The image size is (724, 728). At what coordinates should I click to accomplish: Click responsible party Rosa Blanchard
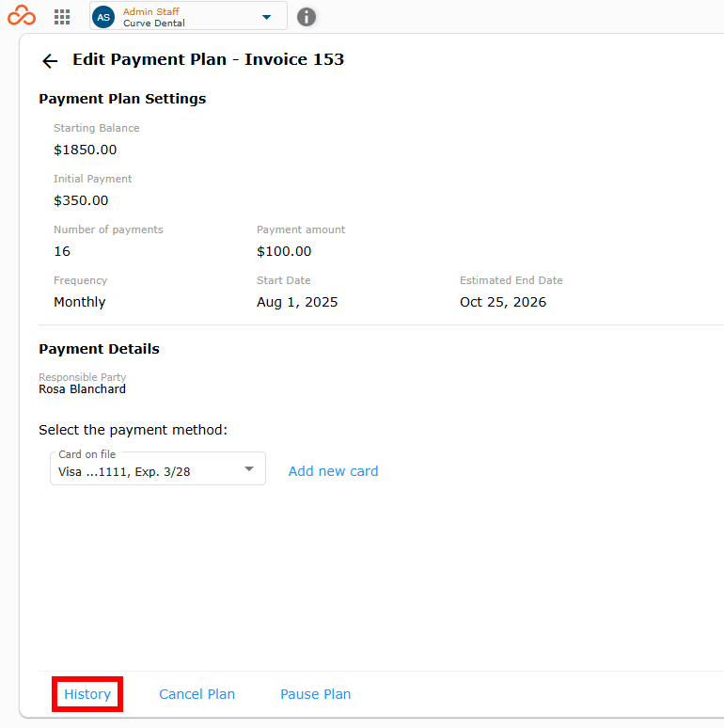[x=82, y=389]
